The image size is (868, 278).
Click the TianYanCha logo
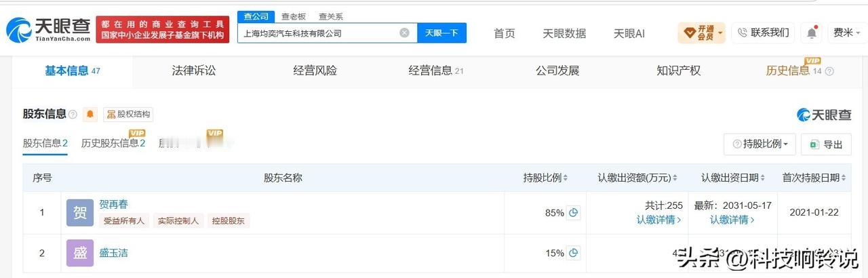[x=48, y=29]
